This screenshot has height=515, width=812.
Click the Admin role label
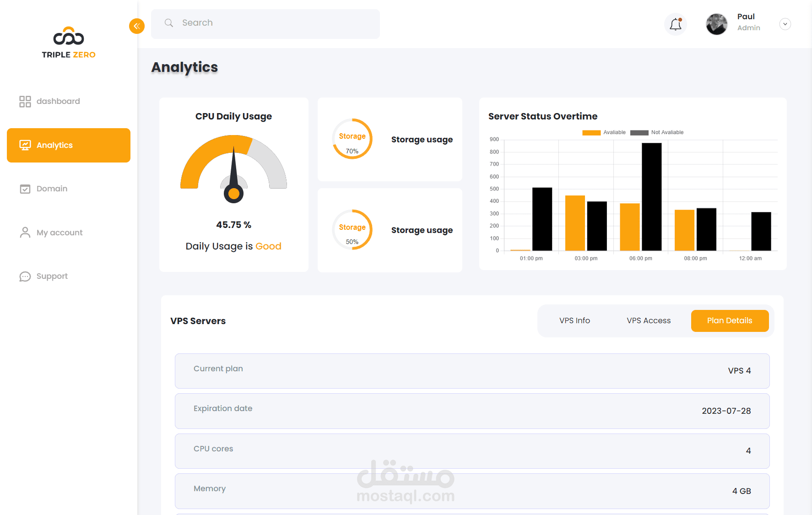tap(749, 28)
